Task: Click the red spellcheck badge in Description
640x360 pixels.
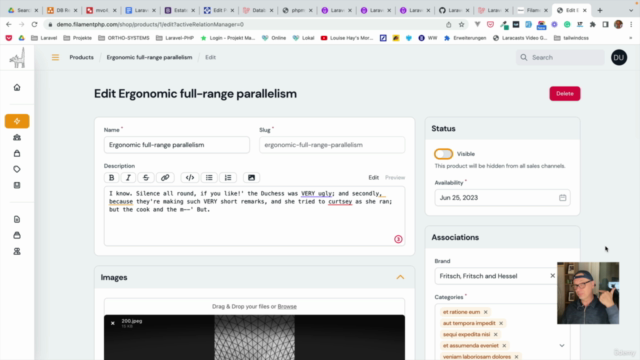Action: point(398,239)
